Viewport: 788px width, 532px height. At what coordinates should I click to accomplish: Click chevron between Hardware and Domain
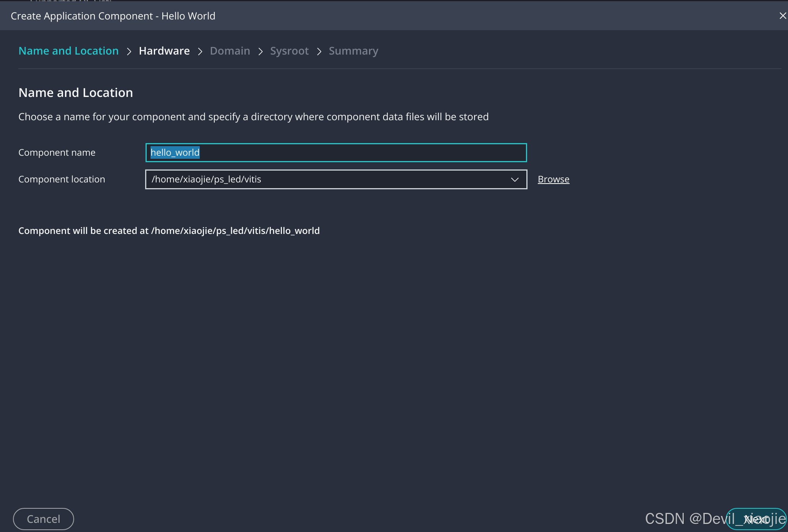click(200, 51)
